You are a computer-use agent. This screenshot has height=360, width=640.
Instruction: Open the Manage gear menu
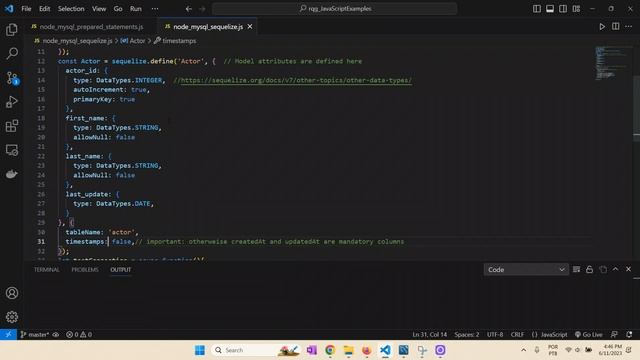[x=12, y=317]
